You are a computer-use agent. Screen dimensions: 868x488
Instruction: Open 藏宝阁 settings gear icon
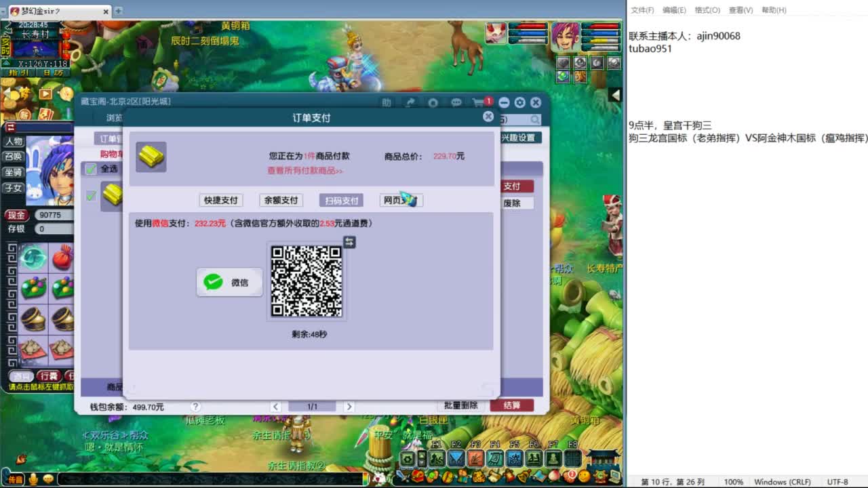[x=519, y=102]
